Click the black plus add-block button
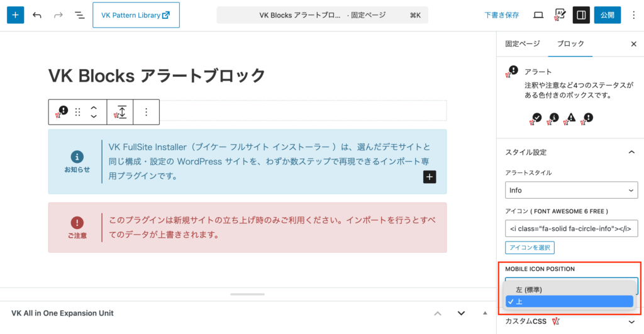This screenshot has height=334, width=644. point(430,177)
